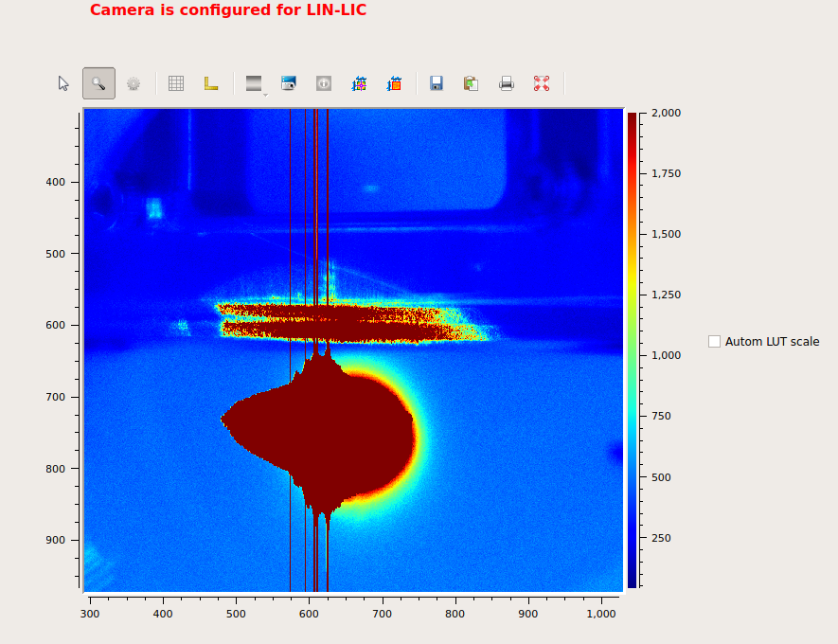Open the greyed-out gear settings icon
The height and width of the screenshot is (644, 838).
point(134,83)
